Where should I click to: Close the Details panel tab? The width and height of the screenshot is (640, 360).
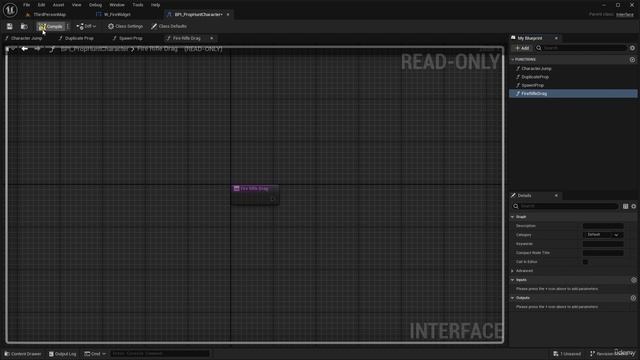click(556, 196)
